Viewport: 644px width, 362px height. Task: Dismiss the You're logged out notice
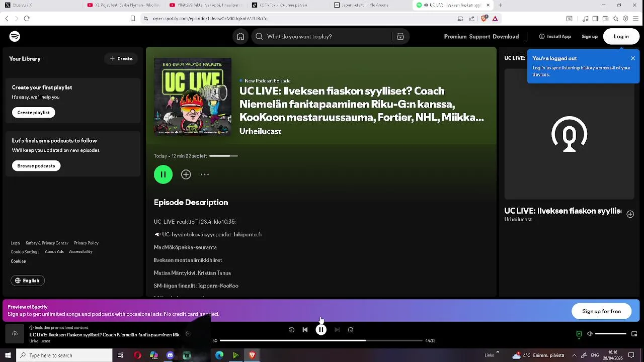[x=633, y=58]
